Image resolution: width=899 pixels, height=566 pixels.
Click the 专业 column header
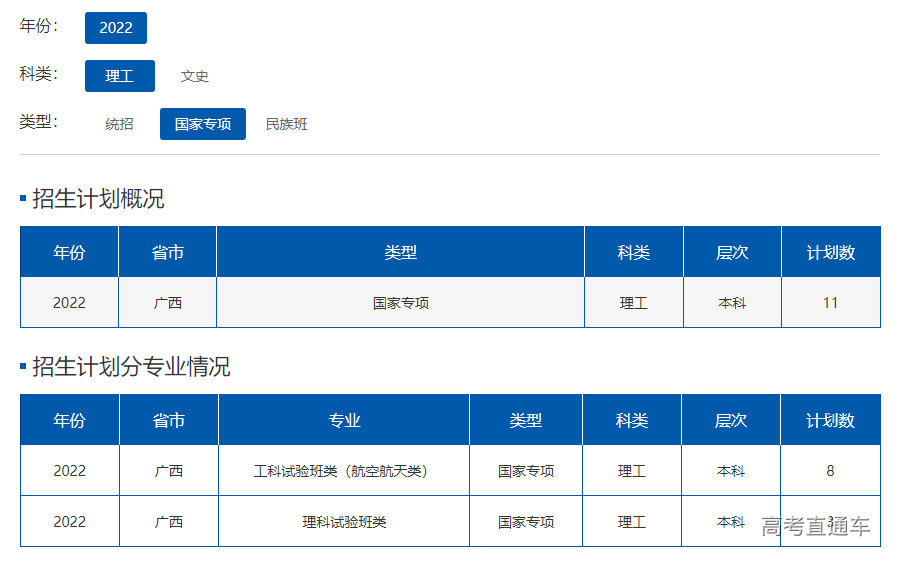click(344, 421)
